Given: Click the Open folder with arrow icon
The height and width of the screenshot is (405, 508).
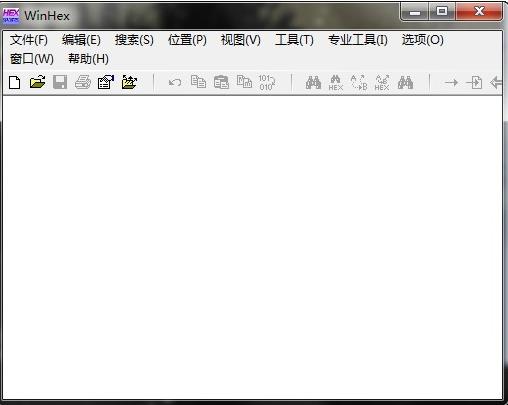Looking at the screenshot, I should (129, 82).
